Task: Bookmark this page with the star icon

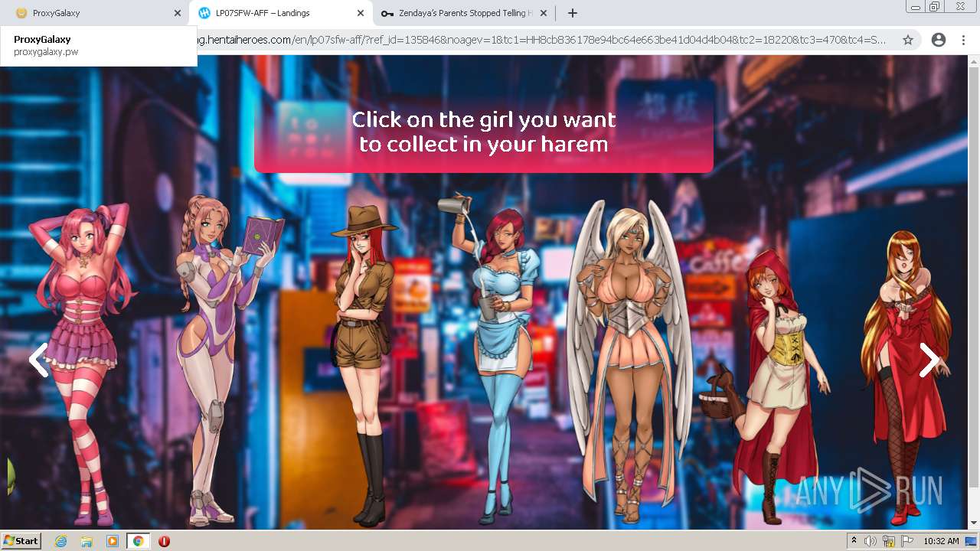Action: (908, 40)
